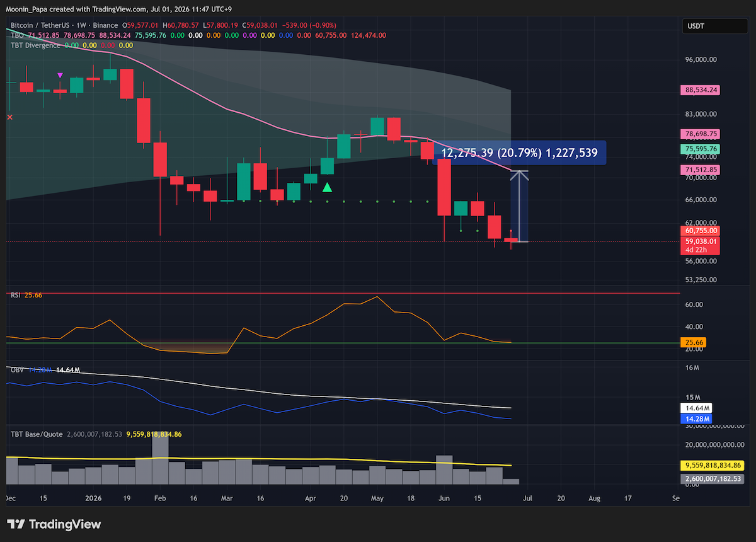Click the TBT Base/Quote legend label
This screenshot has height=542, width=756.
click(35, 434)
